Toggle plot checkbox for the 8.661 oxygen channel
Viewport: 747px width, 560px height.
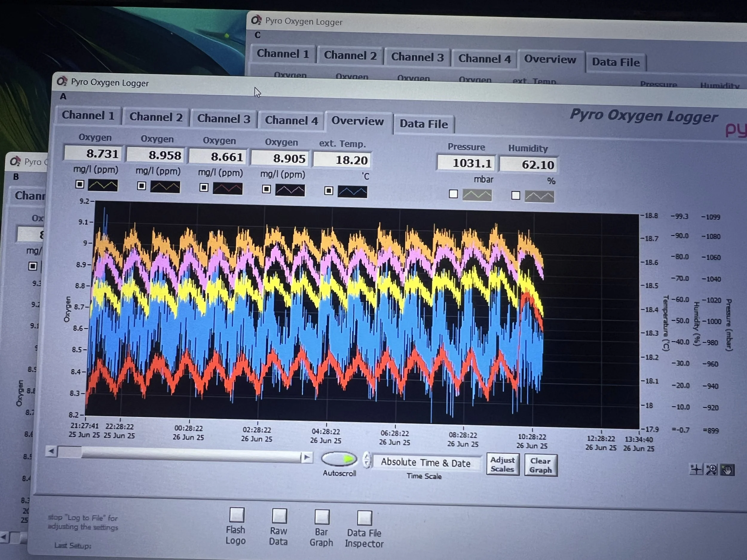pyautogui.click(x=204, y=187)
